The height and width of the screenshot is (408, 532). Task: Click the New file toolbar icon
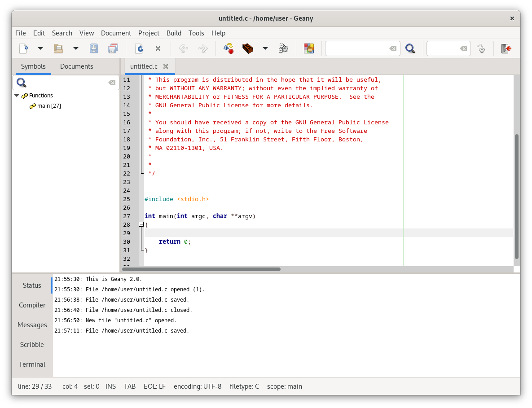[23, 48]
